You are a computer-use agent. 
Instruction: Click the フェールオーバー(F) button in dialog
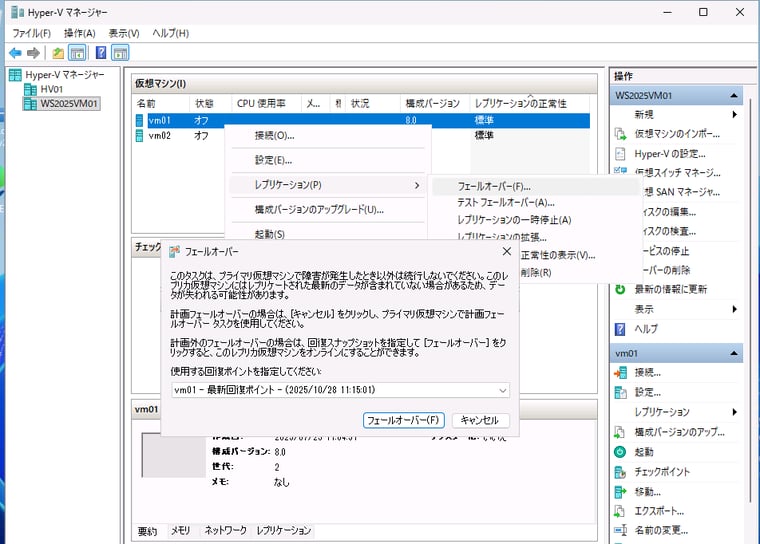pos(403,420)
